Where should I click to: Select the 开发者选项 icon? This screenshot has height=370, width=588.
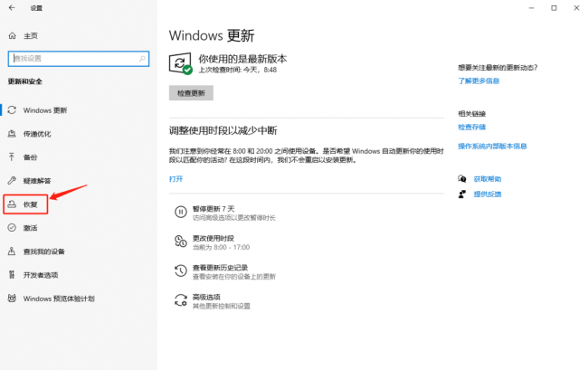[x=12, y=275]
